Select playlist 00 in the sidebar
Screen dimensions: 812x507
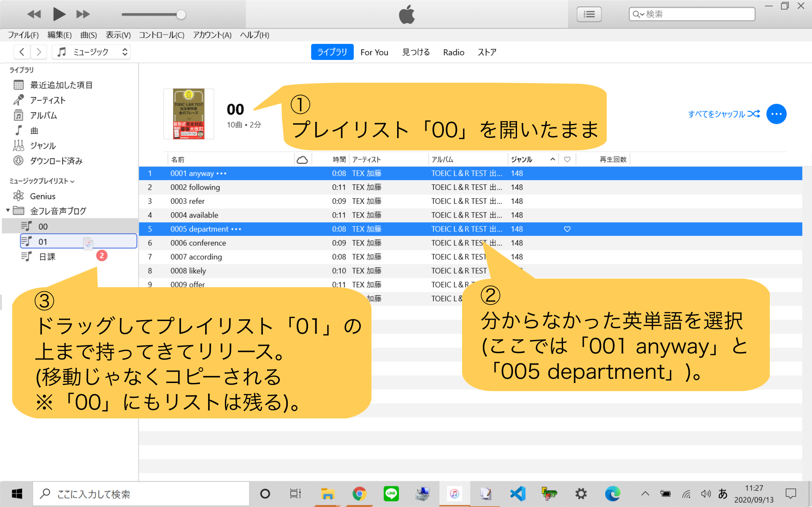70,227
